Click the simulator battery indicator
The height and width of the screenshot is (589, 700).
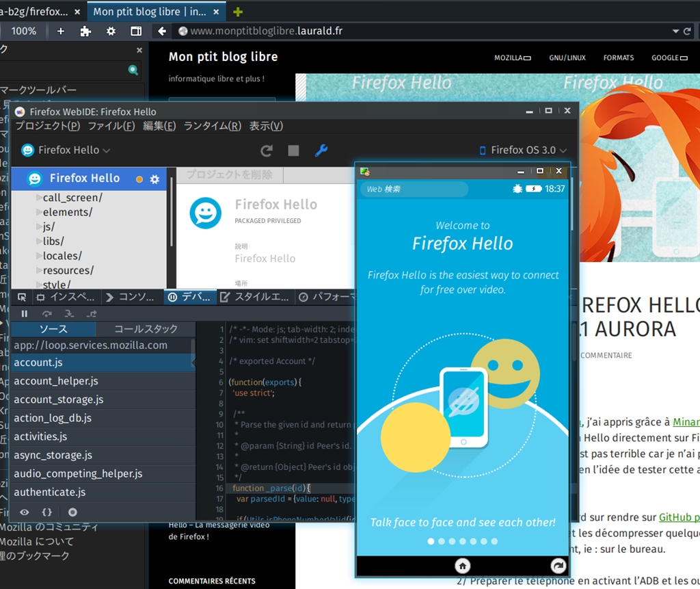click(x=533, y=189)
